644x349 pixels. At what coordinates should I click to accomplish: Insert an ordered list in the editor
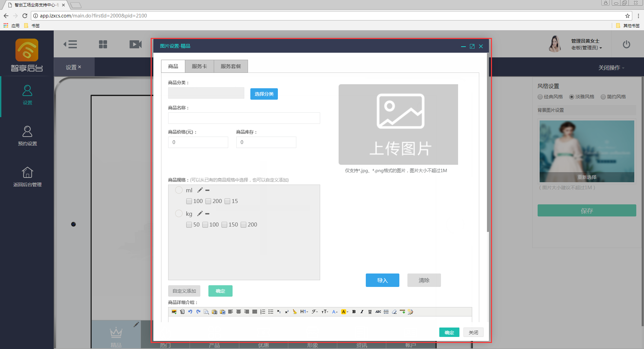click(263, 312)
